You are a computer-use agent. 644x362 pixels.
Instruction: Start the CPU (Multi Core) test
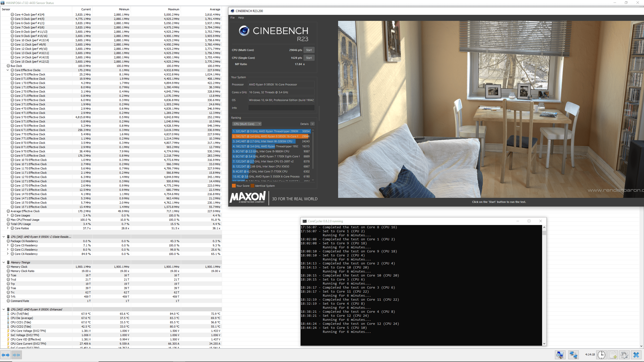309,50
